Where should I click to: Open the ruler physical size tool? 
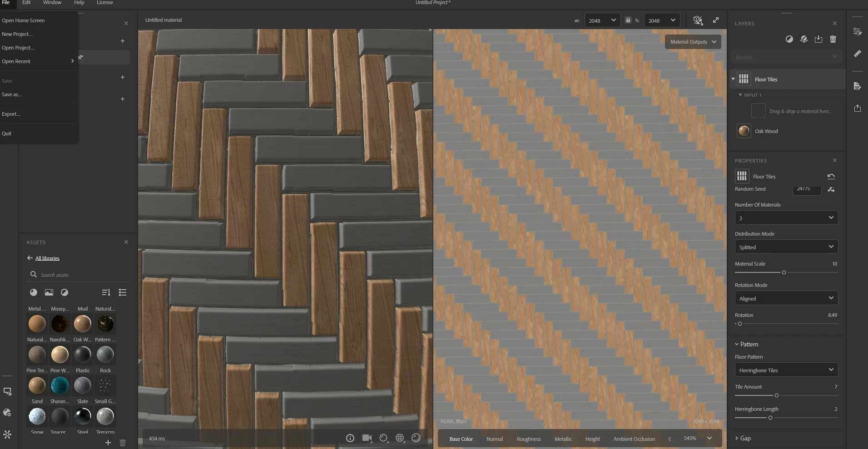pyautogui.click(x=857, y=54)
